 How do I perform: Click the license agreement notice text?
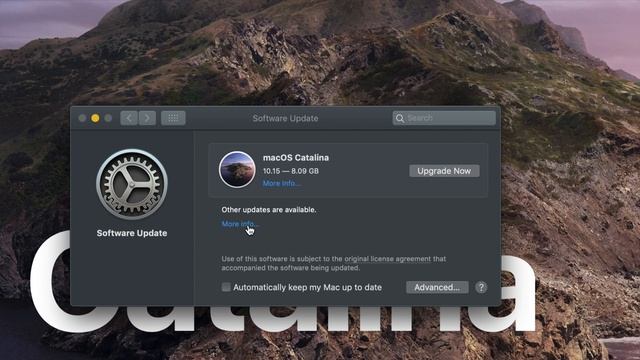[333, 263]
